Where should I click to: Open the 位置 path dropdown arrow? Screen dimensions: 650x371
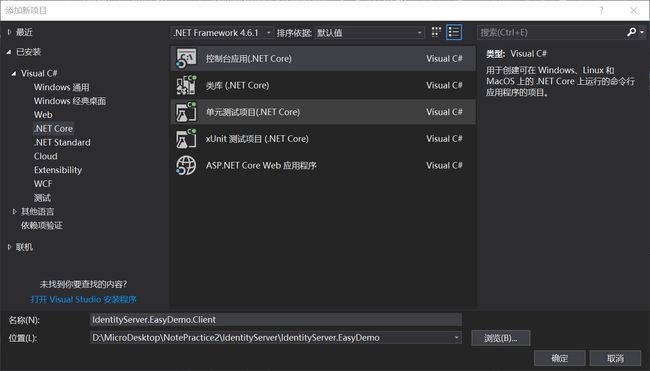pos(456,337)
